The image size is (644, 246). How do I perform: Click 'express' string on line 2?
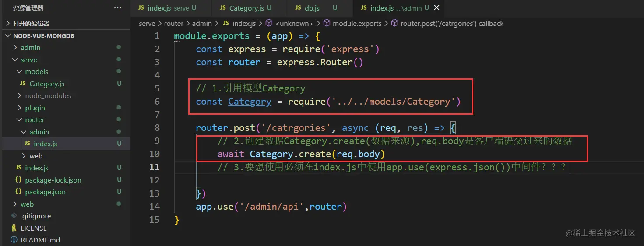pyautogui.click(x=350, y=49)
